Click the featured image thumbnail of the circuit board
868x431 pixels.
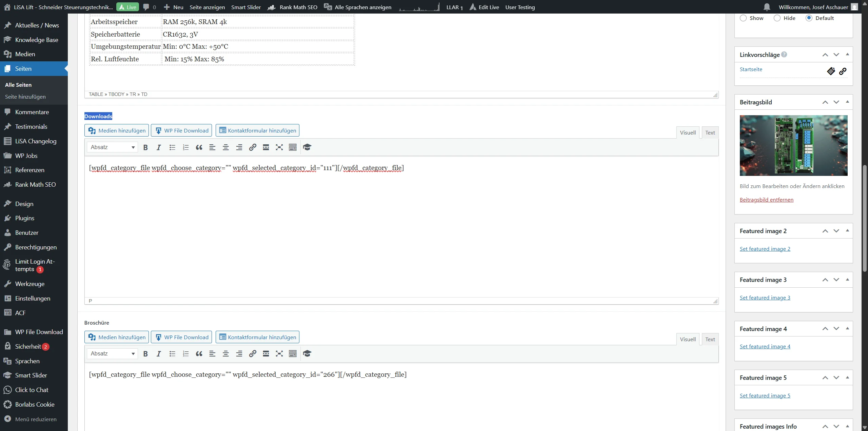pyautogui.click(x=793, y=145)
